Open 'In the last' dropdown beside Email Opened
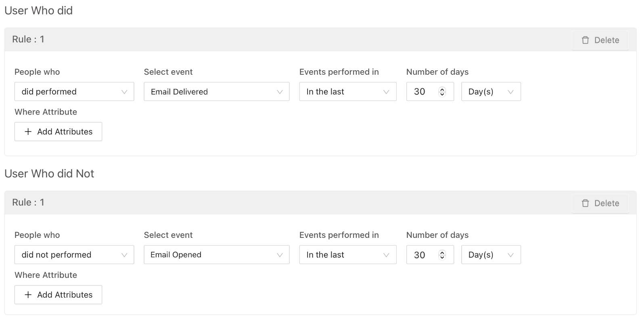644x319 pixels. 348,255
